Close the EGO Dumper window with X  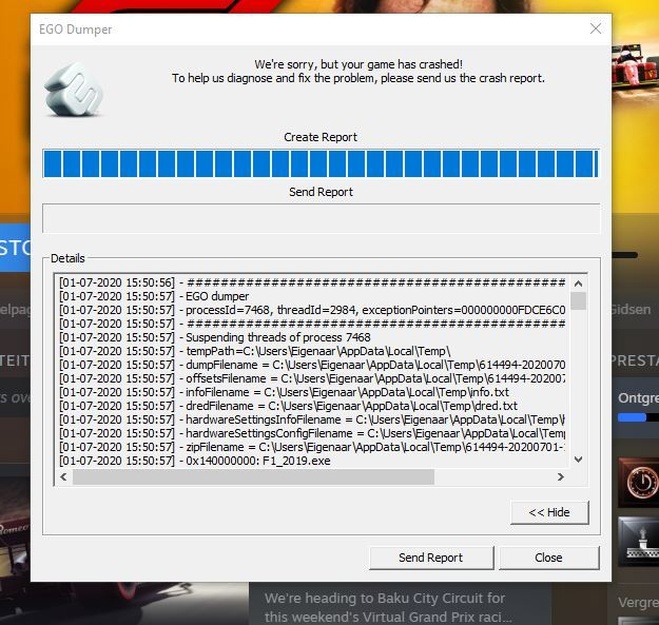[596, 29]
